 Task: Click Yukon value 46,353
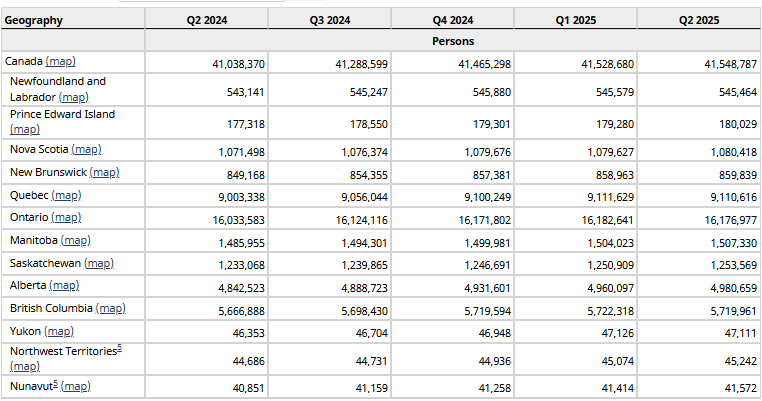click(x=249, y=333)
